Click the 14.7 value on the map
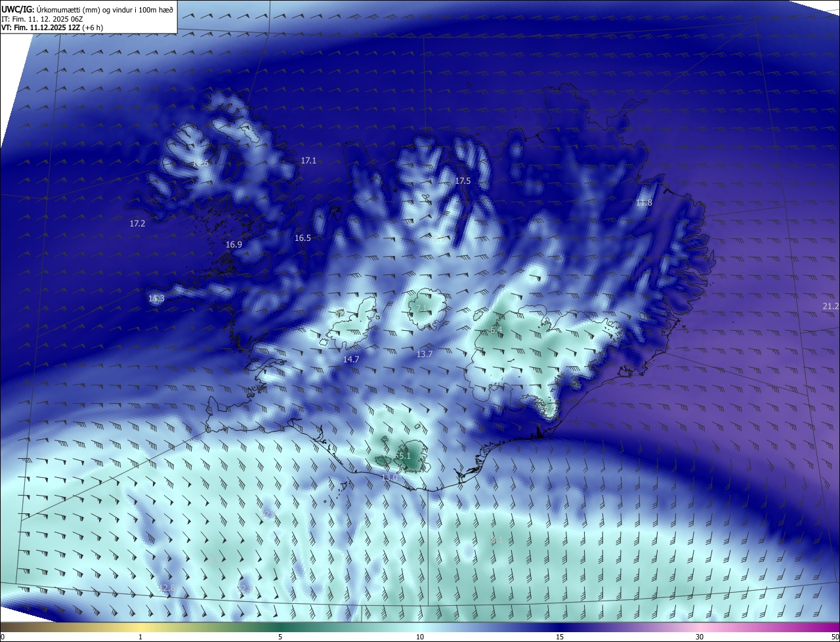Viewport: 840px width, 642px height. click(351, 359)
